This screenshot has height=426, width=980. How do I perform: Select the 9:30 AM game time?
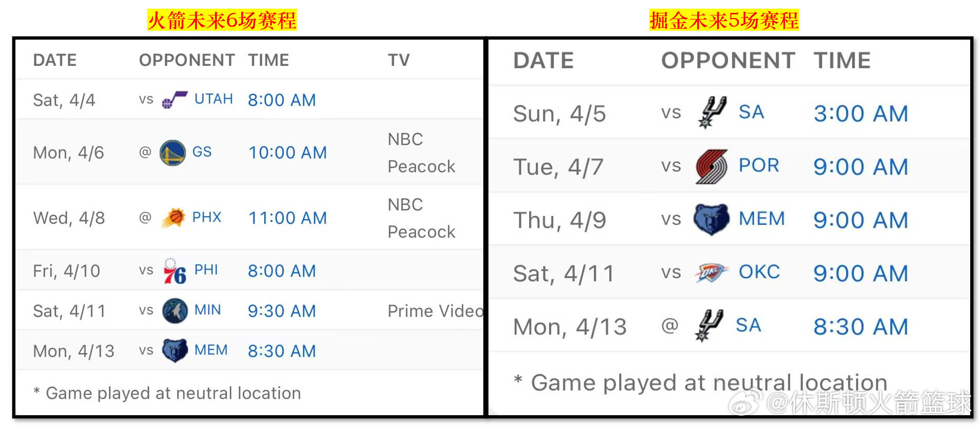click(x=282, y=311)
